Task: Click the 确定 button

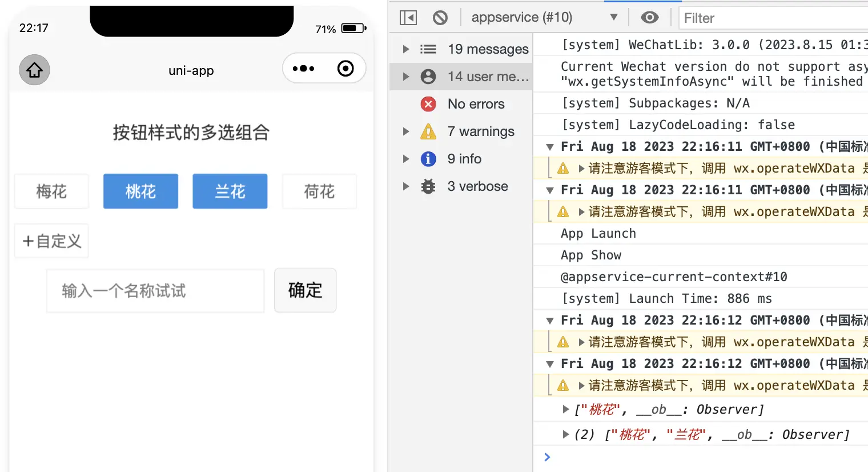Action: click(306, 290)
